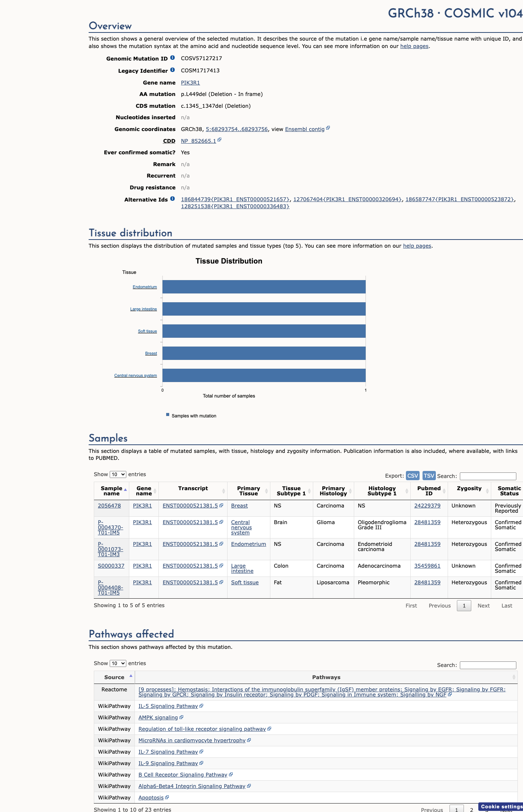Focus the Pathways table Search field
523x812 pixels.
(x=488, y=665)
